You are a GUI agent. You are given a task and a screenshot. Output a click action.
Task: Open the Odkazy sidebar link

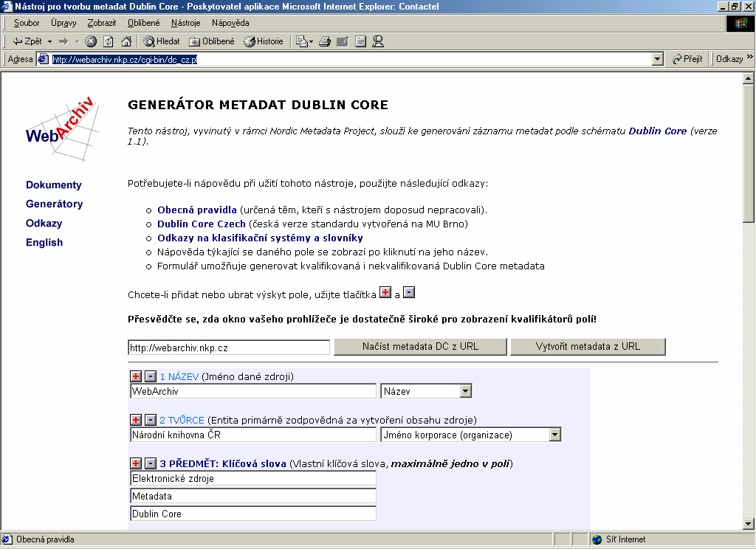pyautogui.click(x=44, y=223)
